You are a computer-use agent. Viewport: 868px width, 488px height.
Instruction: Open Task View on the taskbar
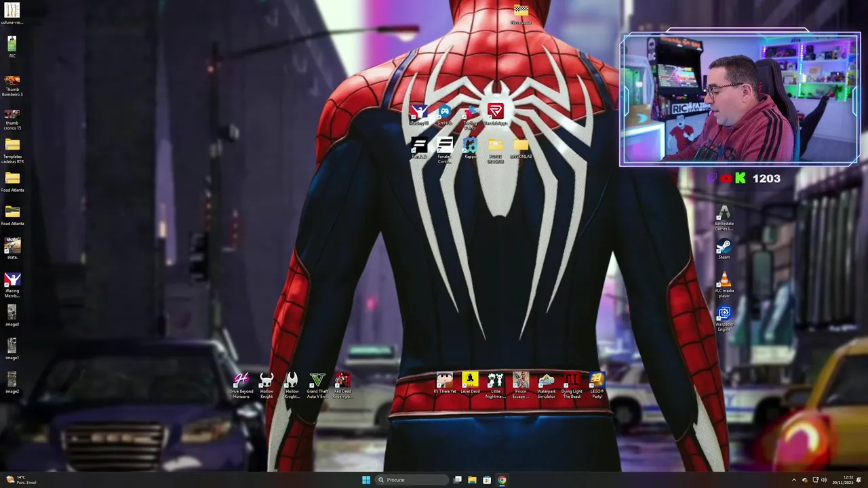point(458,480)
